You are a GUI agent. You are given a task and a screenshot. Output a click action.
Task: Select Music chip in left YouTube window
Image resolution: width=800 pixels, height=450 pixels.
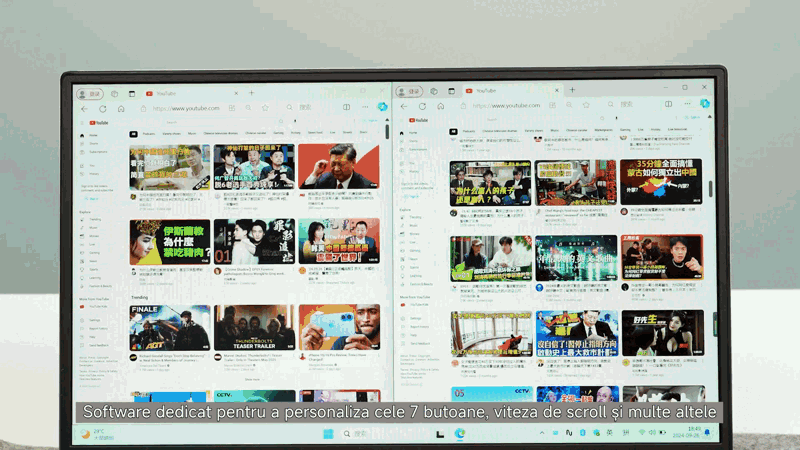pos(192,134)
